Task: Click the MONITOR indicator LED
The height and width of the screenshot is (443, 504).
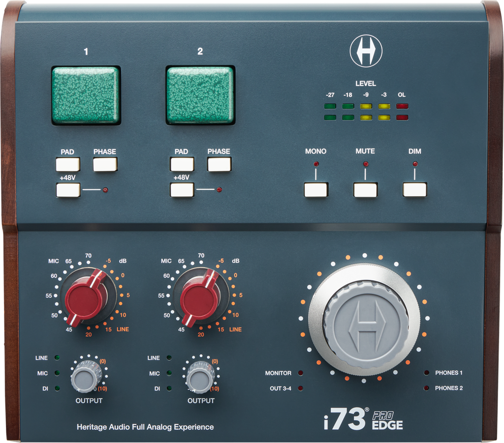Action: [301, 373]
